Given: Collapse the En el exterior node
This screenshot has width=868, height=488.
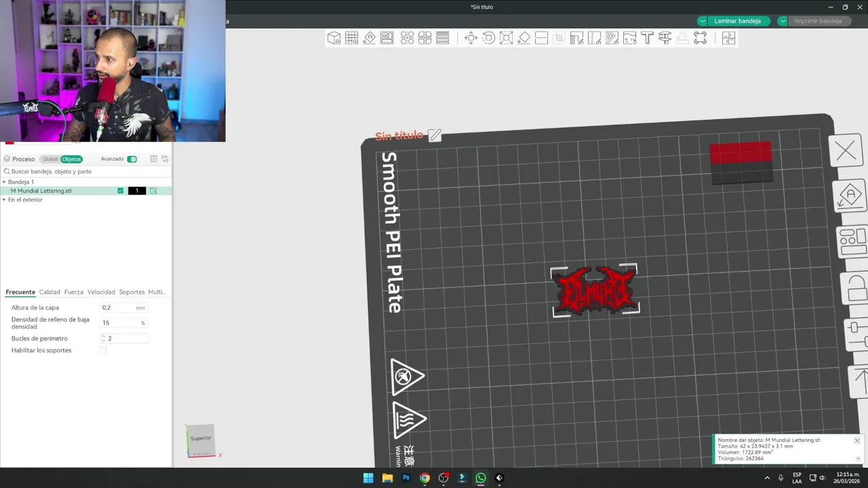Looking at the screenshot, I should [x=4, y=200].
